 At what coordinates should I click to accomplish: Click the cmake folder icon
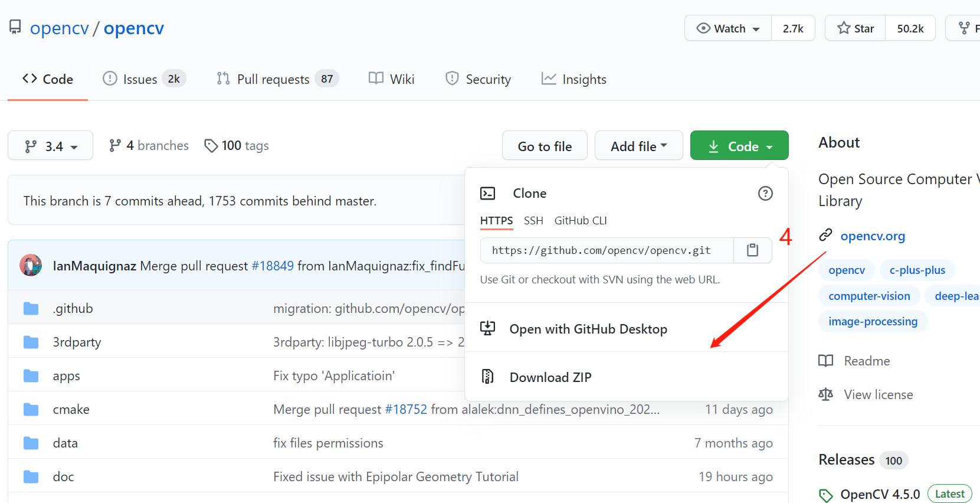pyautogui.click(x=31, y=409)
